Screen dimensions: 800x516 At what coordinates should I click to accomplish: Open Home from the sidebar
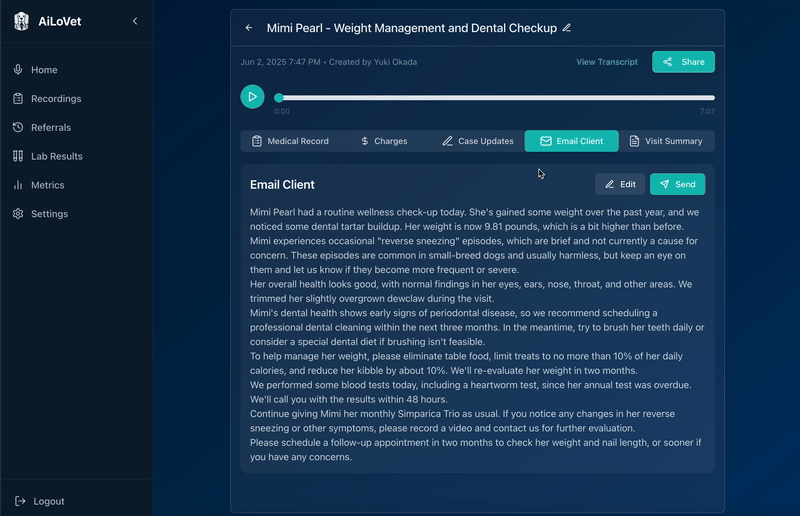43,70
